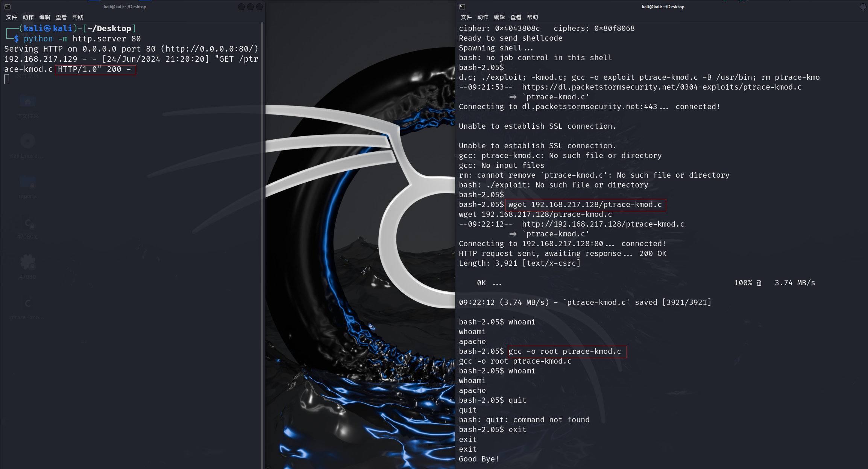This screenshot has width=868, height=469.
Task: Click 'Connecting to 192.168.217.128:80' line
Action: tap(563, 244)
